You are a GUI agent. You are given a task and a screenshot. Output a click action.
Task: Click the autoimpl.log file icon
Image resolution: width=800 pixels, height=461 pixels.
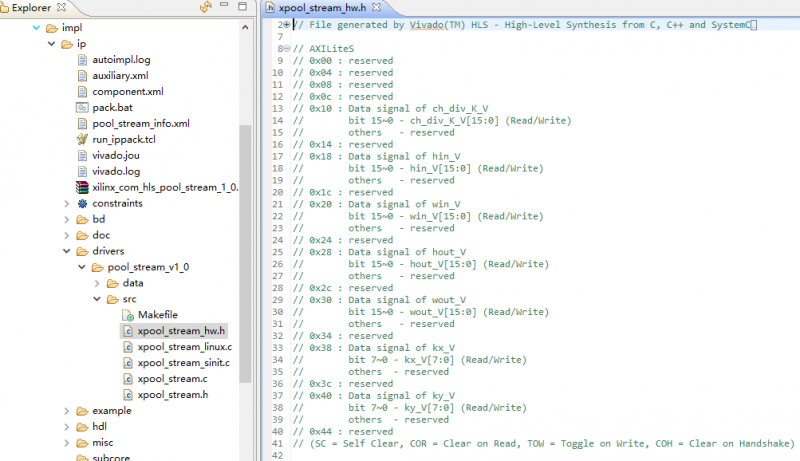(82, 60)
